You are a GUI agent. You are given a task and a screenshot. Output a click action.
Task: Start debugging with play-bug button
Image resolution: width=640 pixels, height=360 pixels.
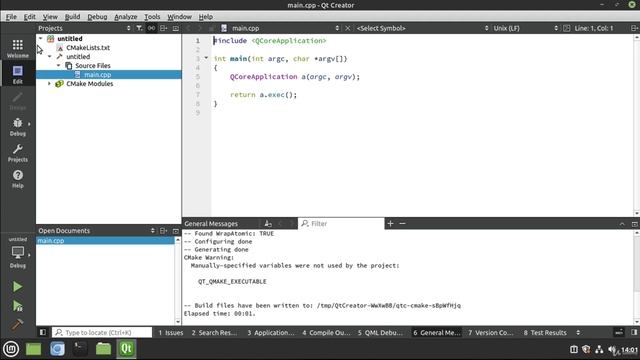(x=17, y=306)
